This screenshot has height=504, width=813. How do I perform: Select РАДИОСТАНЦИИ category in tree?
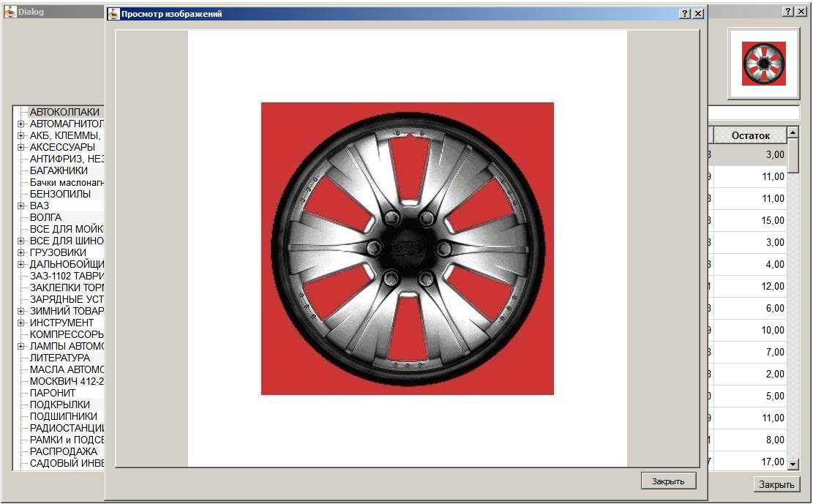(x=67, y=429)
